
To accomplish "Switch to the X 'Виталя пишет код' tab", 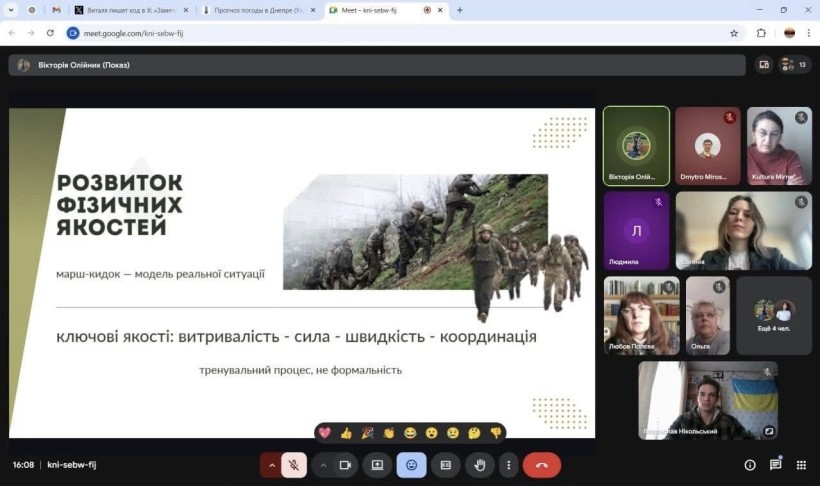I will pyautogui.click(x=131, y=10).
